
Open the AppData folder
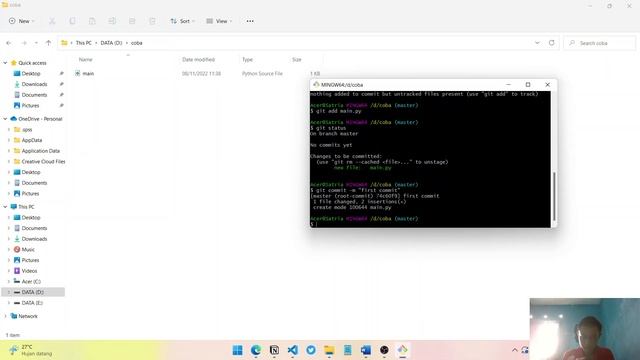click(x=32, y=140)
